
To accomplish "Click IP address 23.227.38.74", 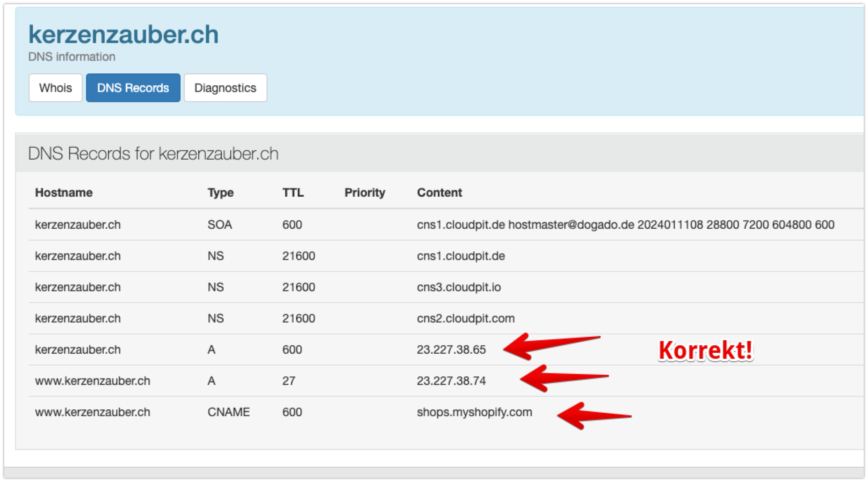I will point(451,381).
